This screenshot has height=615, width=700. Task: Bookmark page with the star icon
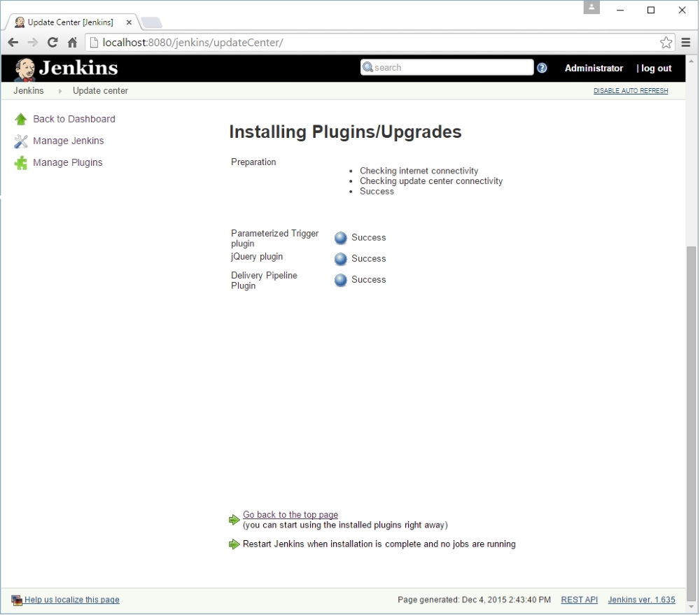pos(666,43)
